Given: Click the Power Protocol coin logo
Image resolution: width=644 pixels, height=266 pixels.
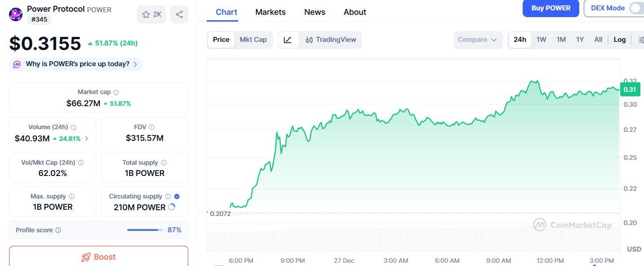Looking at the screenshot, I should (x=15, y=14).
